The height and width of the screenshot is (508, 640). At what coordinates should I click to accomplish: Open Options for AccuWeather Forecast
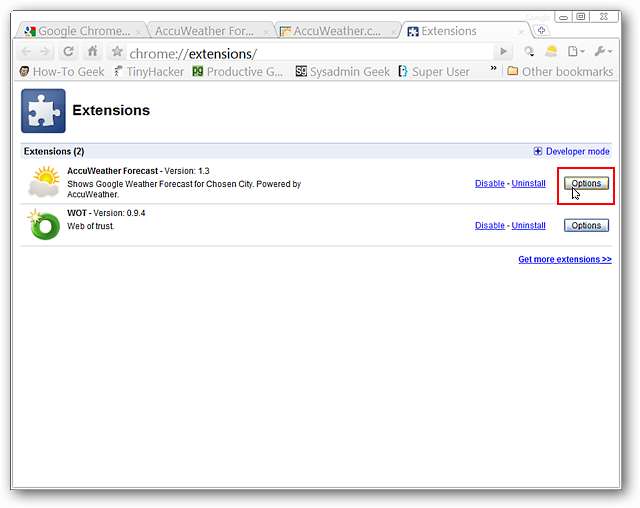(586, 184)
